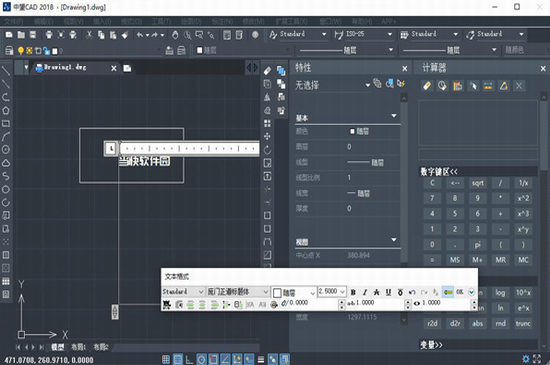Click the New drawing icon in toolbar
Screen dimensions: 550x365
tap(9, 34)
